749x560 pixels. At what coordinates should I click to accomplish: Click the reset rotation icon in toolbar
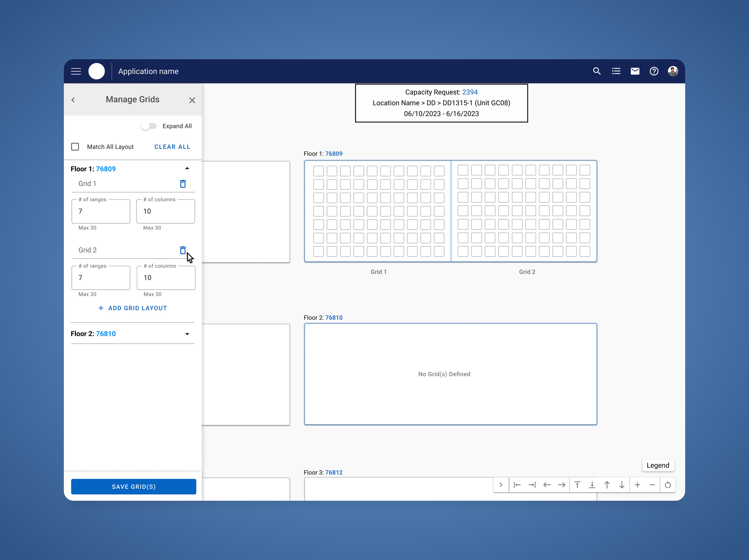tap(668, 485)
